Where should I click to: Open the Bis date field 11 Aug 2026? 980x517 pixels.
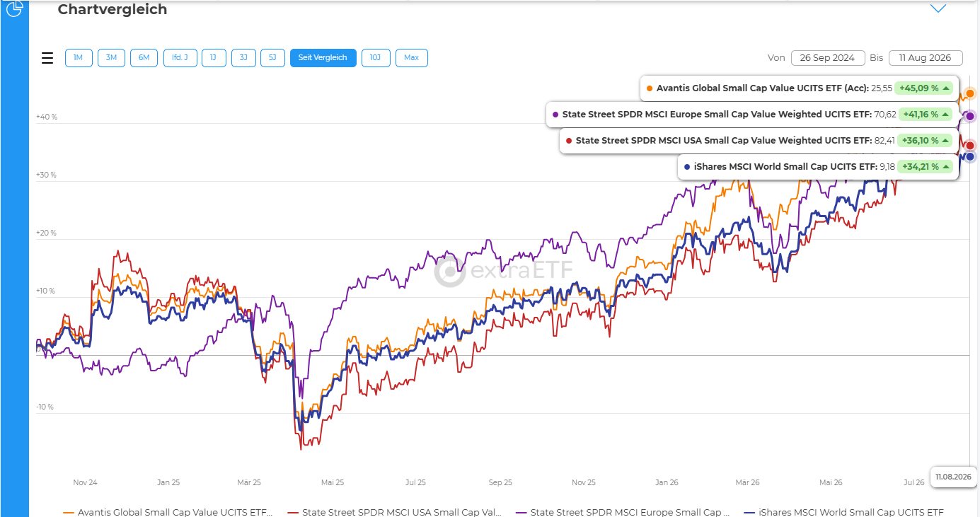[x=926, y=58]
